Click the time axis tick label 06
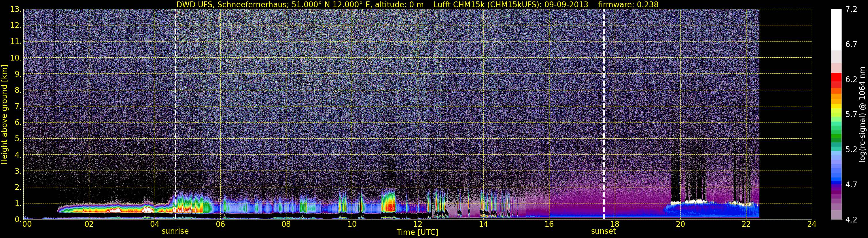868x238 pixels. pyautogui.click(x=220, y=224)
